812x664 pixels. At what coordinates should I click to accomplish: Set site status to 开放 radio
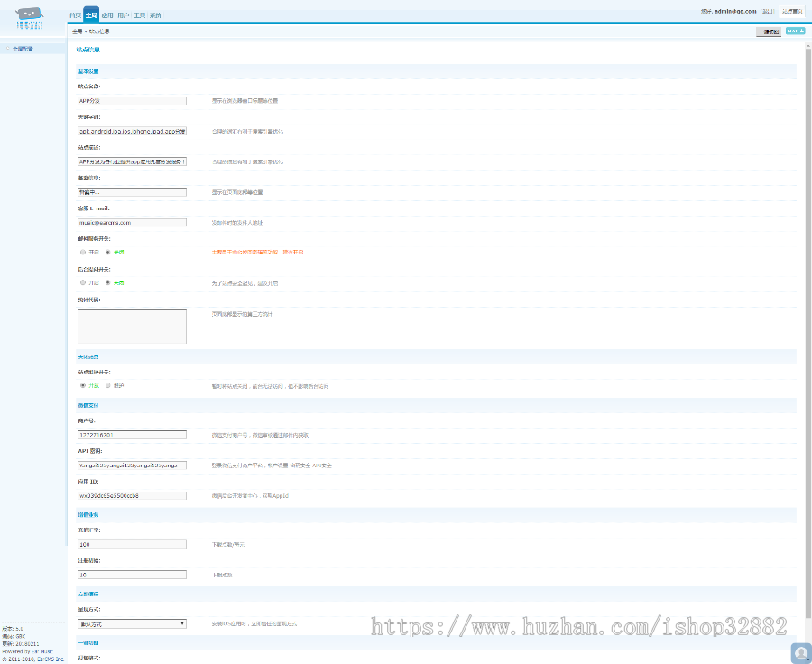[83, 385]
